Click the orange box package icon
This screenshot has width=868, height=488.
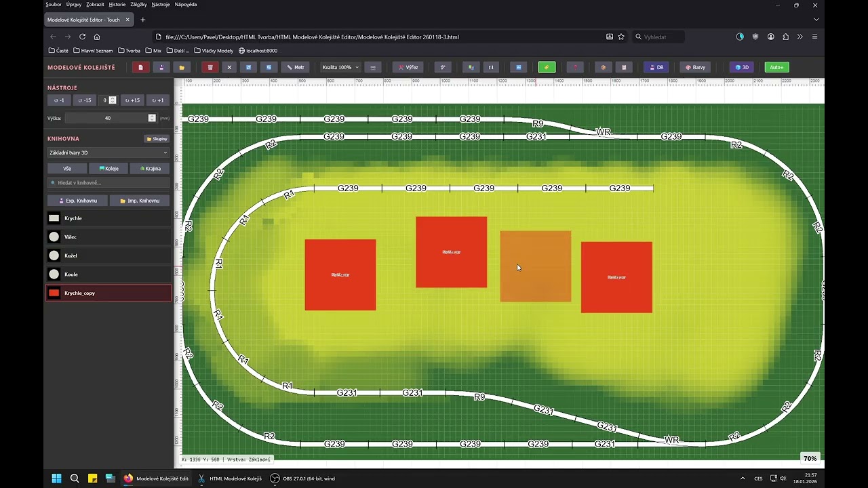coord(604,67)
